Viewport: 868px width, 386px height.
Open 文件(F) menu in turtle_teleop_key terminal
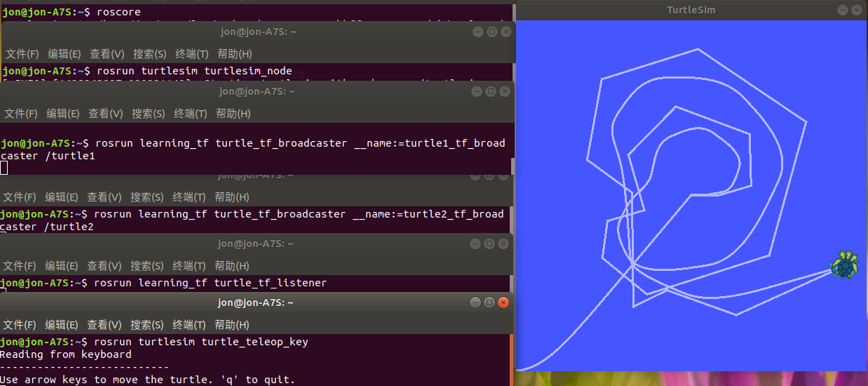coord(20,325)
